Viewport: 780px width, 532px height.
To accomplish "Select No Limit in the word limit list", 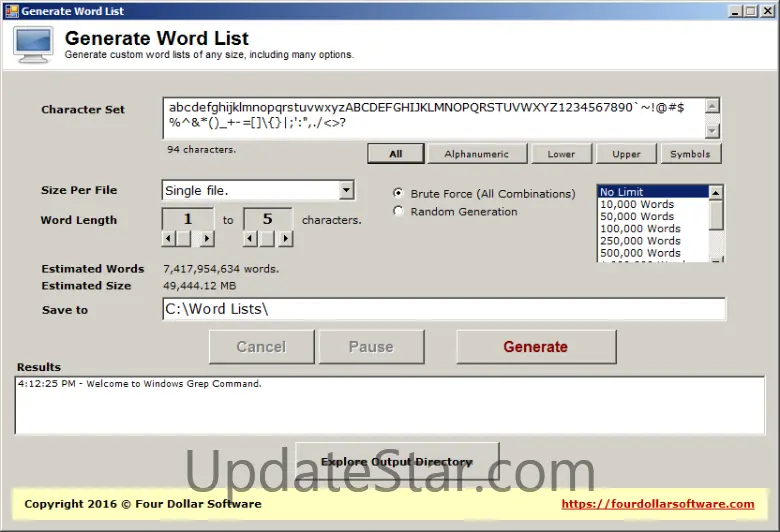I will click(653, 192).
